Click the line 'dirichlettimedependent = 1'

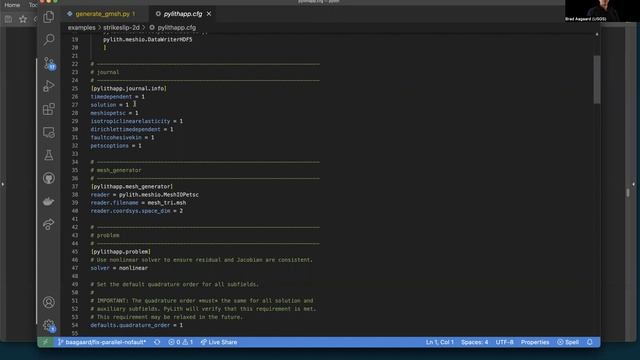pos(132,129)
